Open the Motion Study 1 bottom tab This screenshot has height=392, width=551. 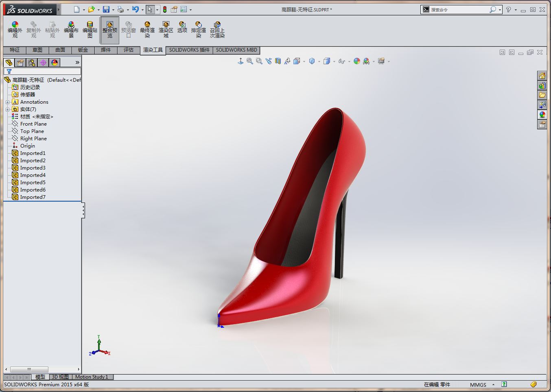click(92, 377)
